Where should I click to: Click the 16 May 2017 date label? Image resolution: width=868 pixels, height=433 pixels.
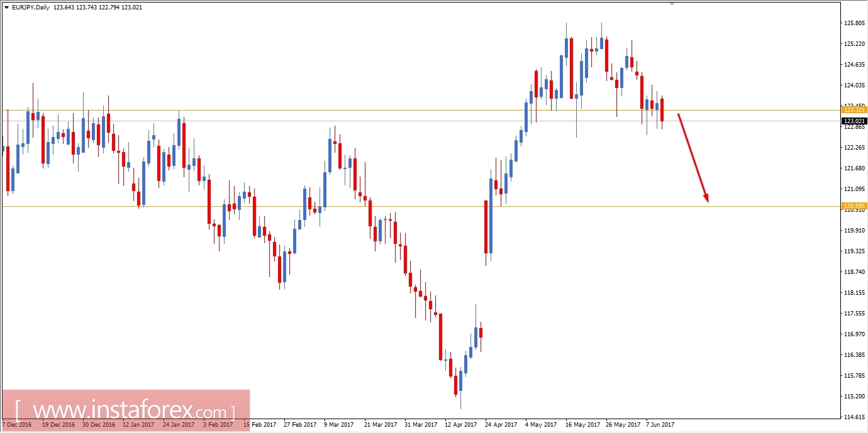point(581,425)
